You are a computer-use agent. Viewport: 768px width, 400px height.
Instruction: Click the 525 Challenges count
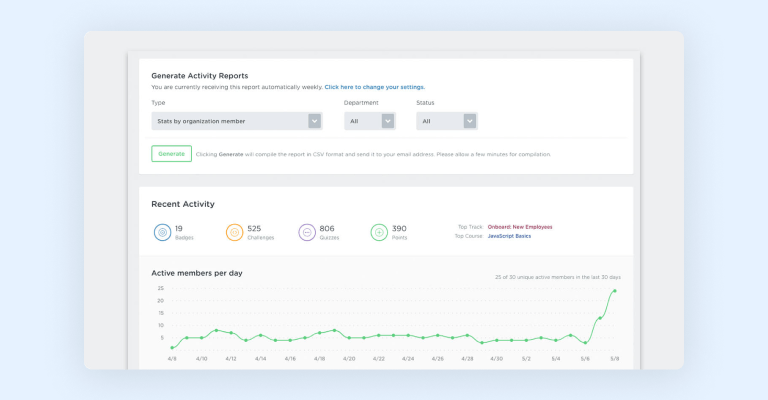(254, 228)
